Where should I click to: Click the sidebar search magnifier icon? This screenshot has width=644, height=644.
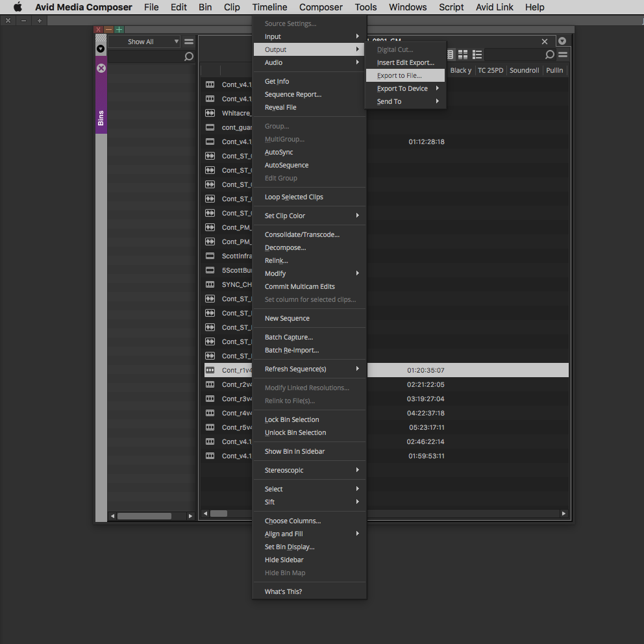[188, 56]
